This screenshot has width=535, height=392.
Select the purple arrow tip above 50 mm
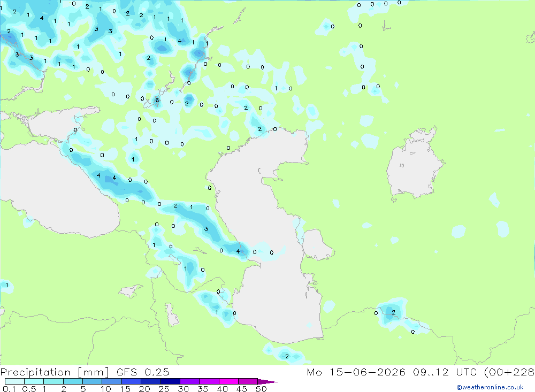click(267, 382)
